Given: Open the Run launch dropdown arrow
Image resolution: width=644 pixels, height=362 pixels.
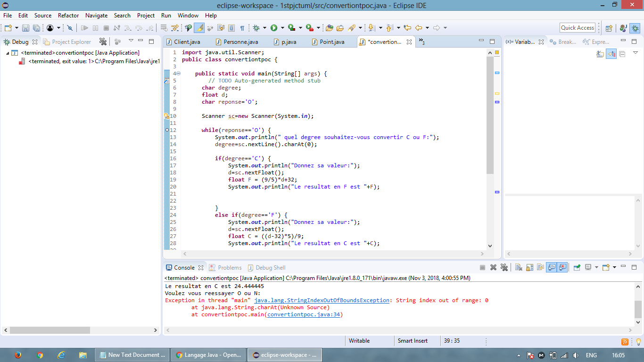Looking at the screenshot, I should pyautogui.click(x=282, y=28).
